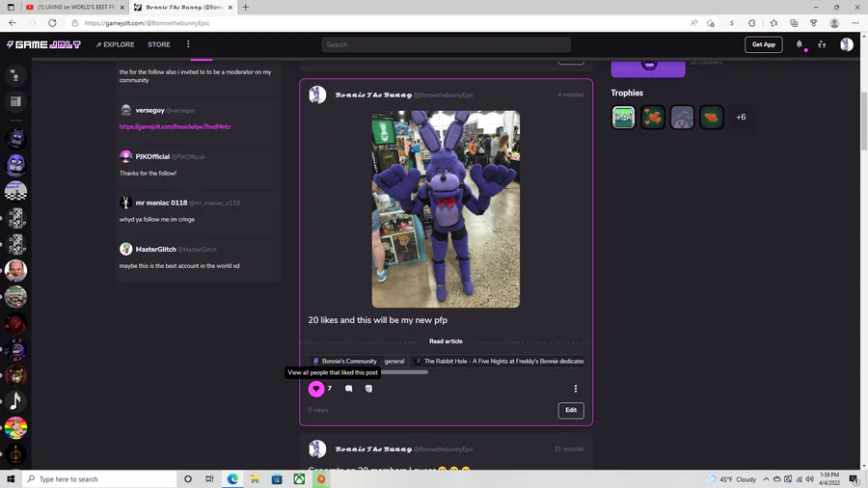The image size is (868, 488).
Task: Open Windows Start menu
Action: pos(11,479)
